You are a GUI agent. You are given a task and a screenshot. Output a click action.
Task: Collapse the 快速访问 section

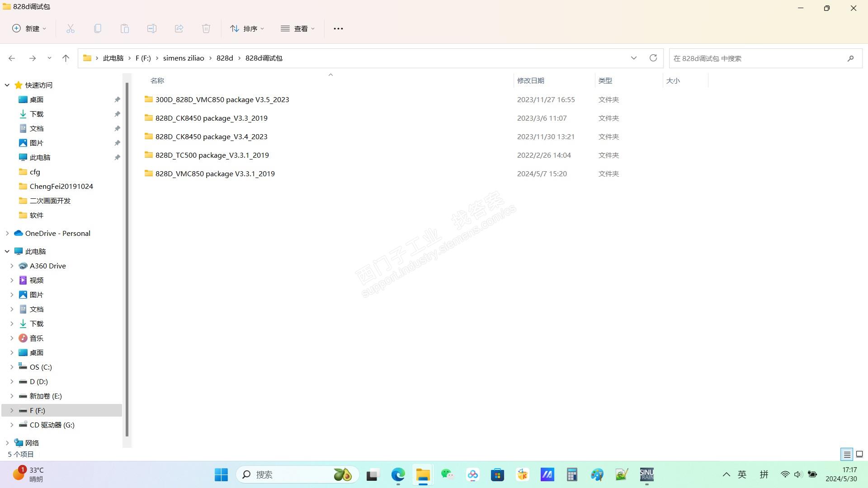pos(7,85)
